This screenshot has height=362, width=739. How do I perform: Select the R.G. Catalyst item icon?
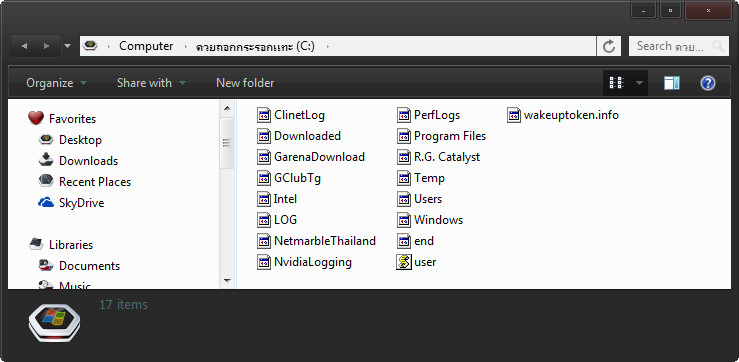(x=404, y=157)
